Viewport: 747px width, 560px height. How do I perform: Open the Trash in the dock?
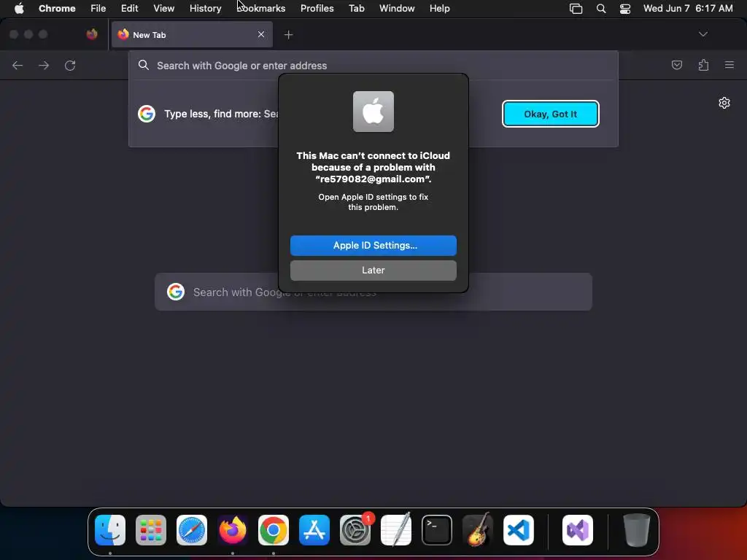coord(636,530)
